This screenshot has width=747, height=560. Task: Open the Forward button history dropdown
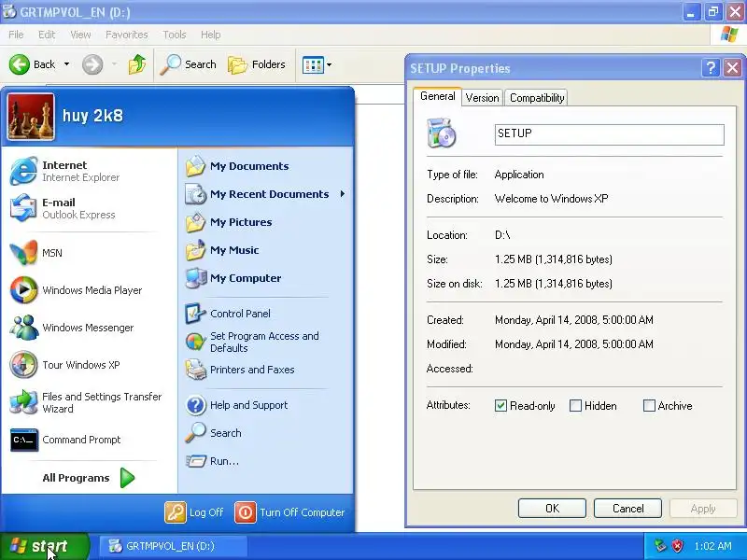pos(114,64)
